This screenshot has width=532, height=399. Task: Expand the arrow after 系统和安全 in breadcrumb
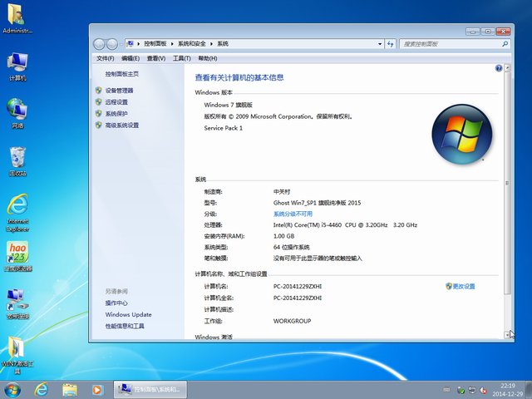(x=213, y=43)
